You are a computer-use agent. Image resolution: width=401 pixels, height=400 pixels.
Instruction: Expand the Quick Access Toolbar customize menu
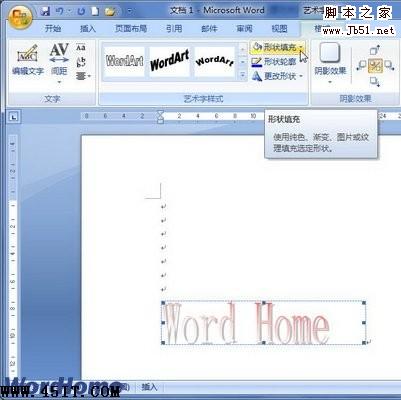pos(129,12)
